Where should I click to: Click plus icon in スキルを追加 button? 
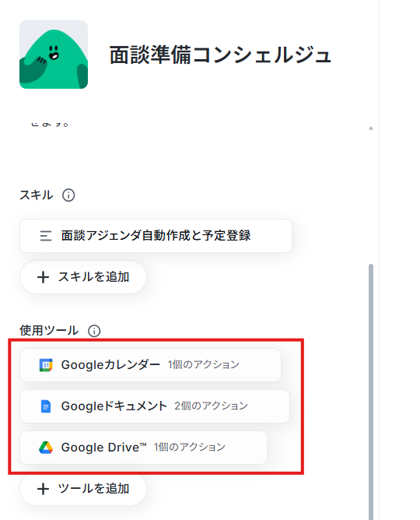[x=43, y=277]
